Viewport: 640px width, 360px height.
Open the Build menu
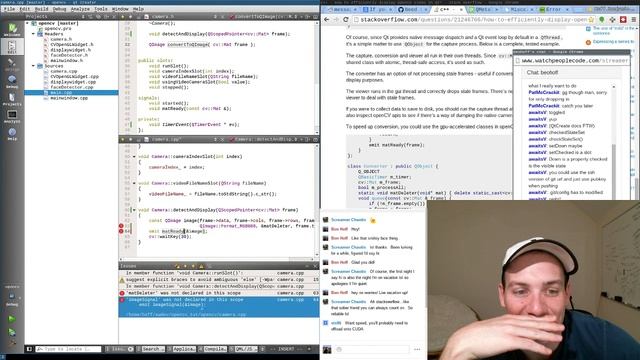pyautogui.click(x=42, y=9)
